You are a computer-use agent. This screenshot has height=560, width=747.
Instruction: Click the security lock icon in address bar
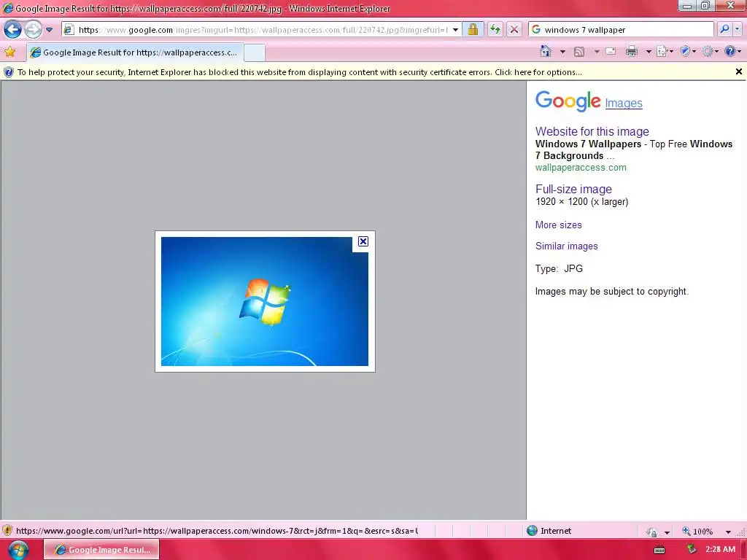[473, 29]
